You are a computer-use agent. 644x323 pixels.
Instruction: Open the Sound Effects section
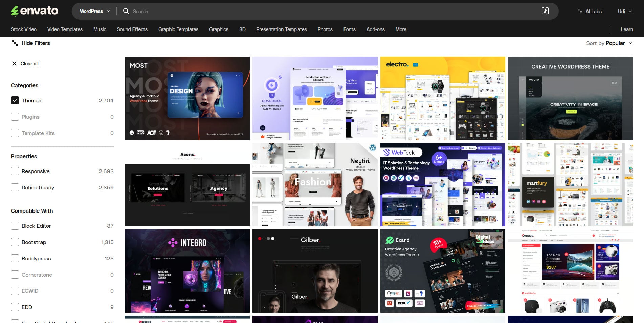click(132, 29)
